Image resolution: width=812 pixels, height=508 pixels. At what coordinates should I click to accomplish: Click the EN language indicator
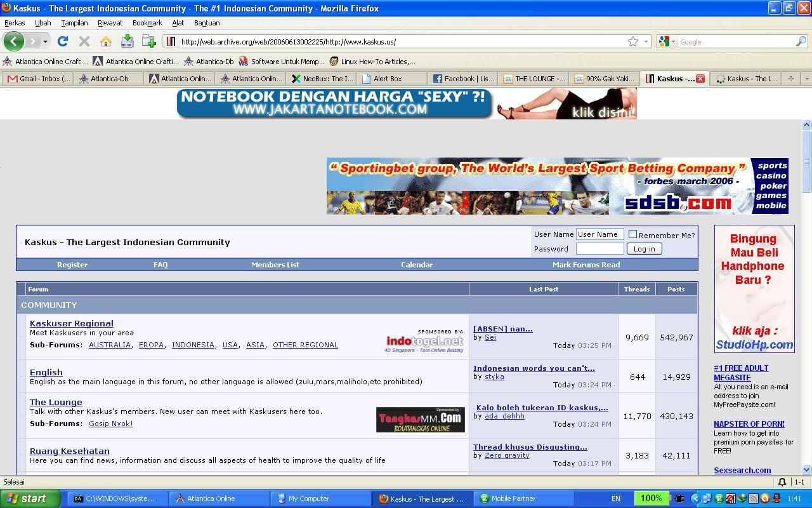[x=616, y=498]
